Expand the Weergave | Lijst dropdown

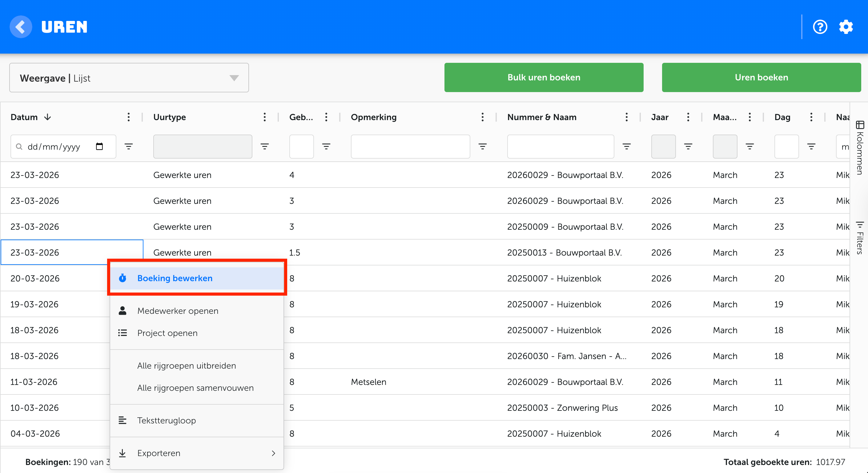pyautogui.click(x=129, y=78)
